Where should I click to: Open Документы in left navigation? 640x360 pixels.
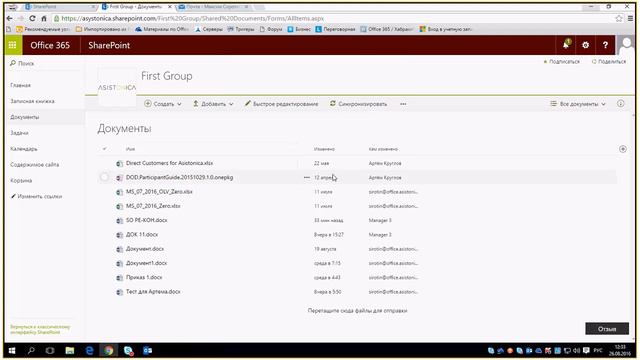[x=25, y=117]
